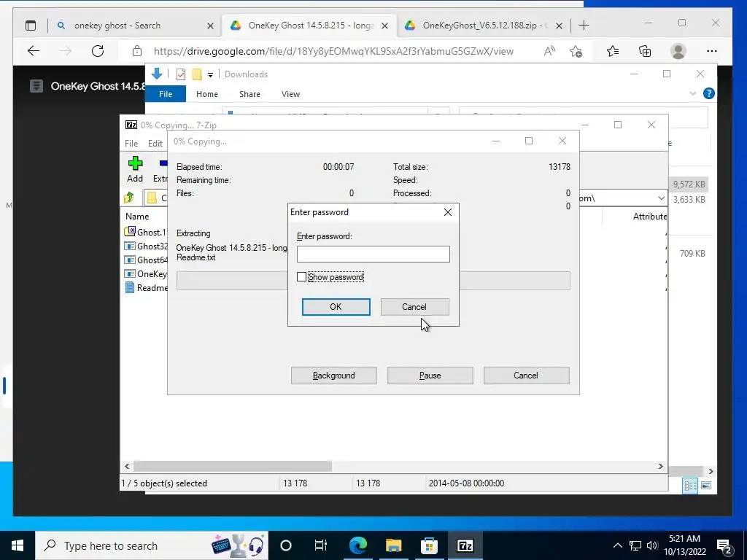
Task: Select the OneKey executable in 7-Zip list
Action: pyautogui.click(x=146, y=274)
